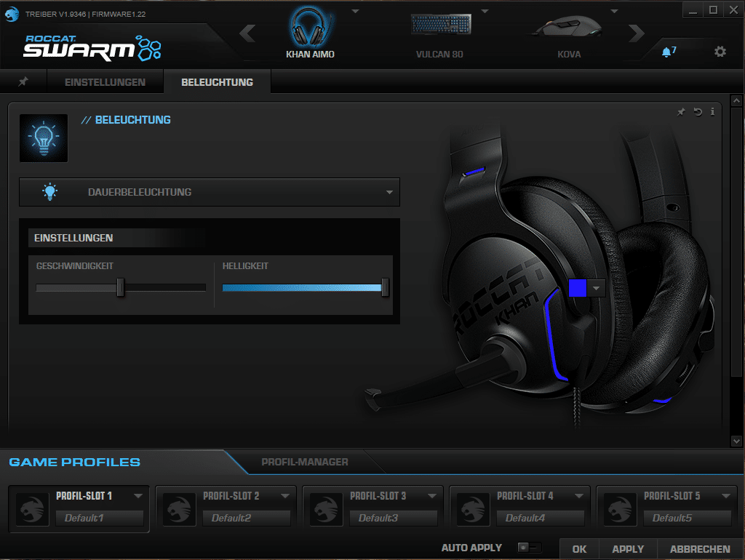Click the pin icon tab at left

pos(23,82)
